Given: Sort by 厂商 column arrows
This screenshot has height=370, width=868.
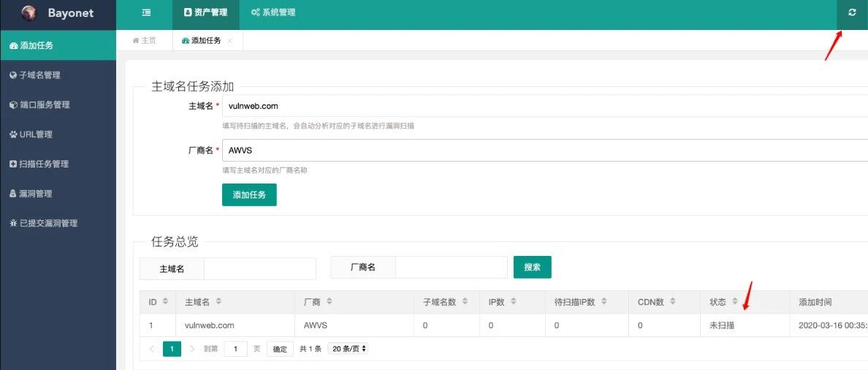Looking at the screenshot, I should pyautogui.click(x=330, y=302).
